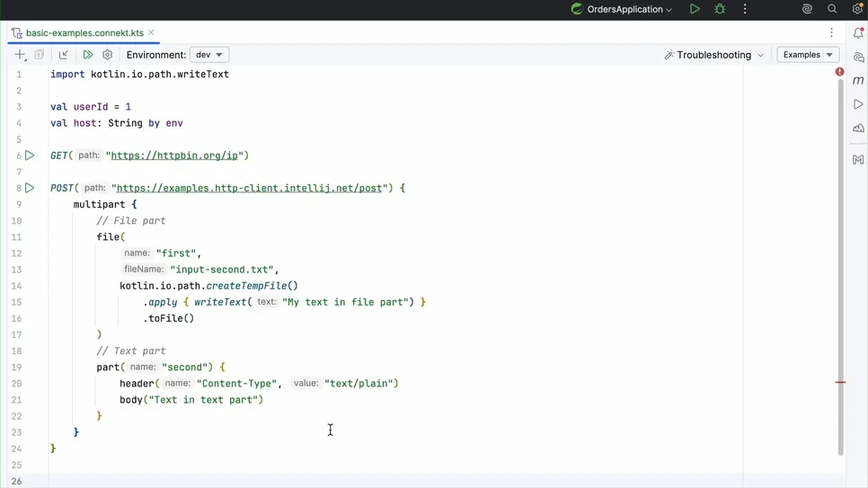This screenshot has height=488, width=868.
Task: Run the GET request on line 6
Action: coord(30,155)
